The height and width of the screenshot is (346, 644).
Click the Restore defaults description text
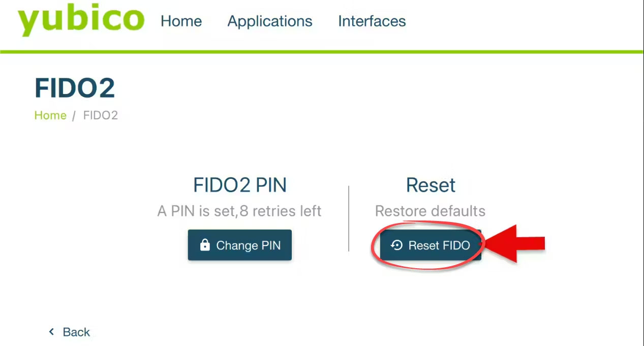click(x=430, y=211)
